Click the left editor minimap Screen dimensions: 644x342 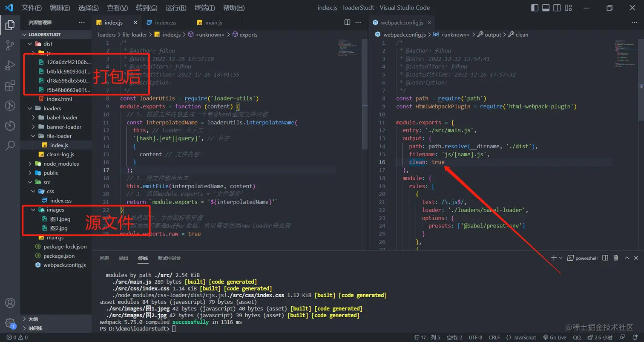coord(349,48)
